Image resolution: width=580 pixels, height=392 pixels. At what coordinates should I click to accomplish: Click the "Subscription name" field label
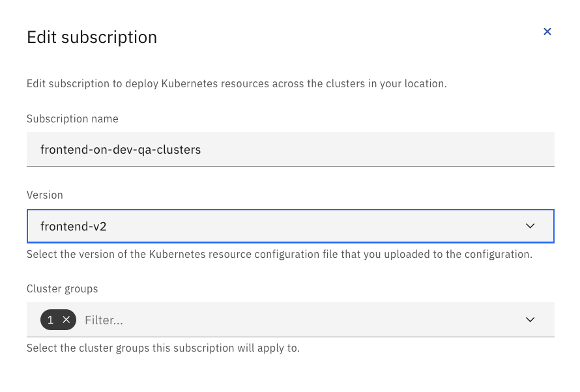pos(72,119)
